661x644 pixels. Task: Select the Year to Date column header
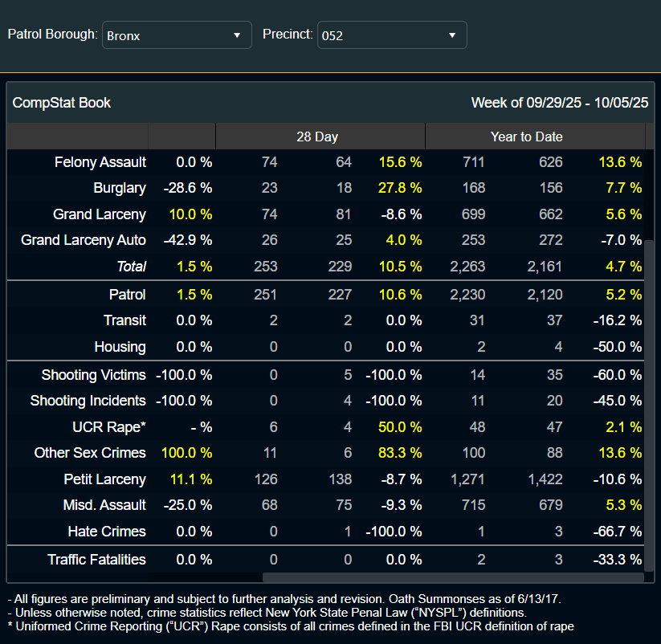(526, 137)
